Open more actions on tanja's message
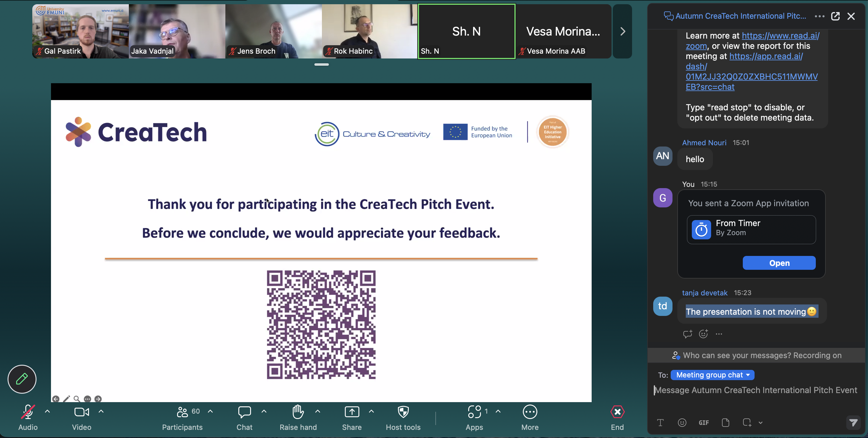Viewport: 868px width, 438px height. (x=719, y=334)
